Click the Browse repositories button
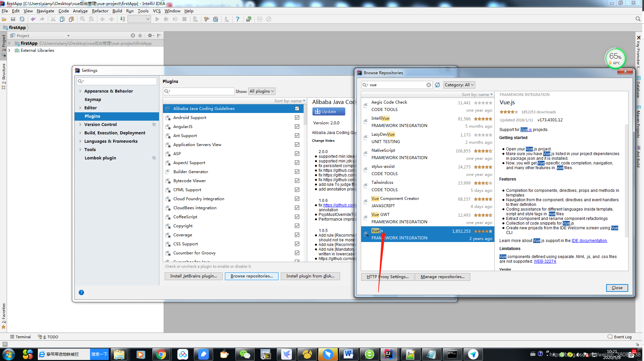Screen dimensions: 644x361 click(x=252, y=276)
